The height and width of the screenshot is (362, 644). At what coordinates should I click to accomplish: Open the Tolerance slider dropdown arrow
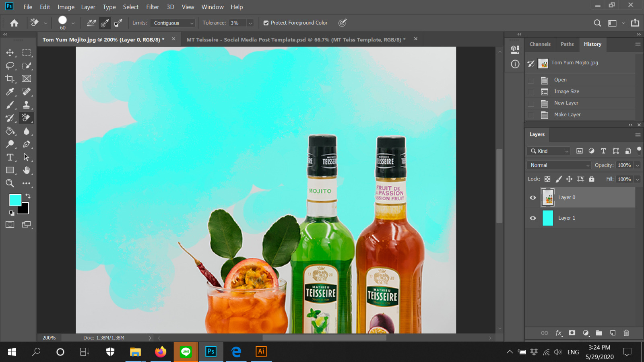click(250, 23)
